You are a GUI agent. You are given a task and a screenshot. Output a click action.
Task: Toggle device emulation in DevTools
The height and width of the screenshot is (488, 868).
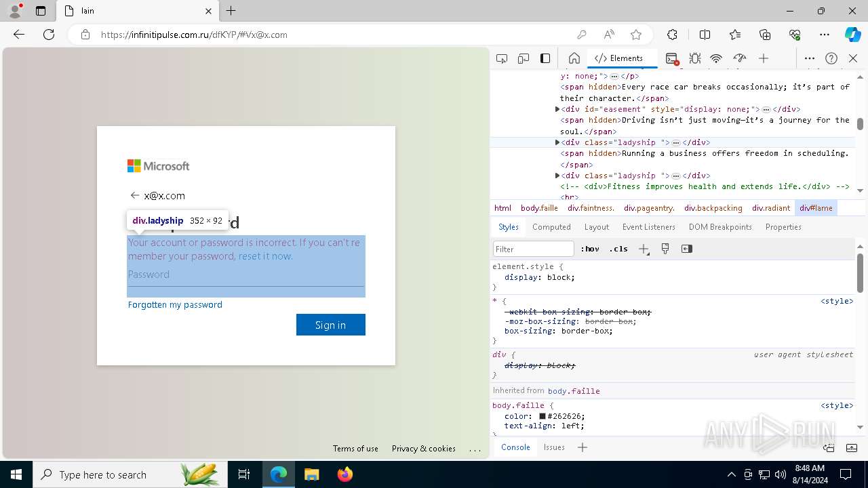[524, 58]
